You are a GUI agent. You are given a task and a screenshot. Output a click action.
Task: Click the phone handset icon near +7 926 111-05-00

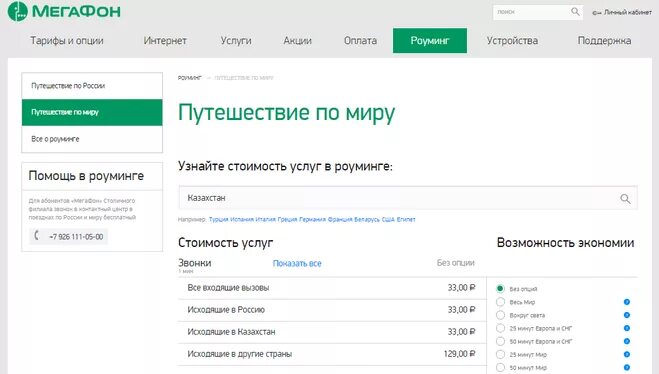tap(36, 236)
